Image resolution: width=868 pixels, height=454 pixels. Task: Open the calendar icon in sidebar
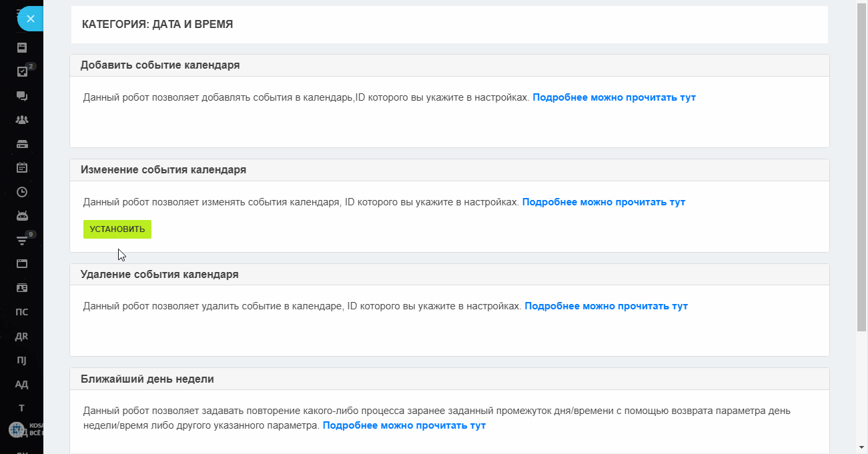point(22,168)
